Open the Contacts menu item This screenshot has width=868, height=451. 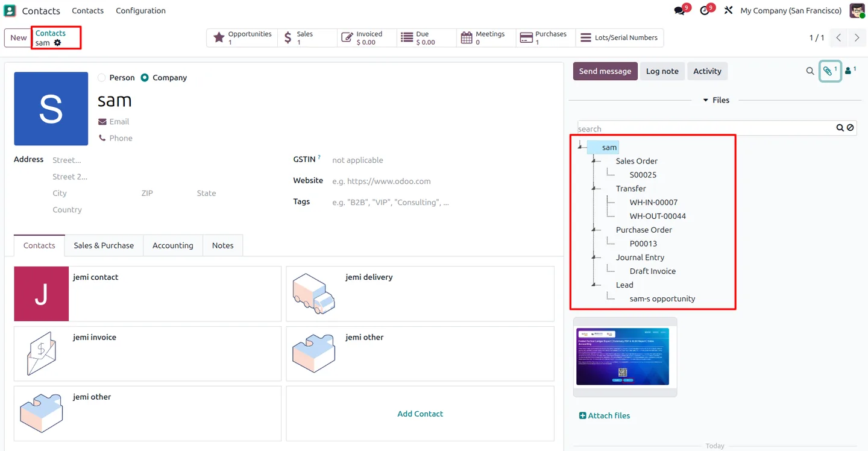click(87, 11)
